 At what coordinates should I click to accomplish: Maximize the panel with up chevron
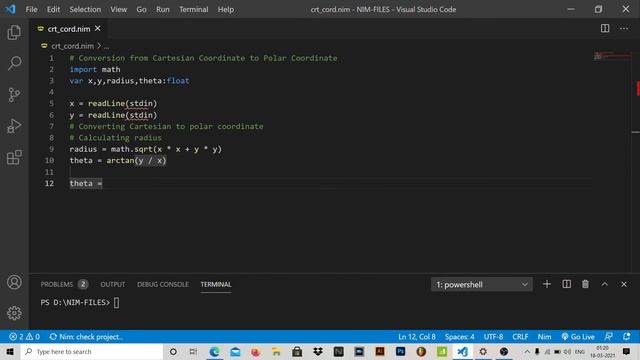605,284
